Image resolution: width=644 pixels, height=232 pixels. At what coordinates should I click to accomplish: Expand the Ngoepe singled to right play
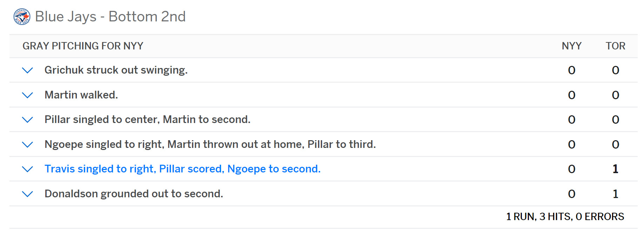(27, 144)
